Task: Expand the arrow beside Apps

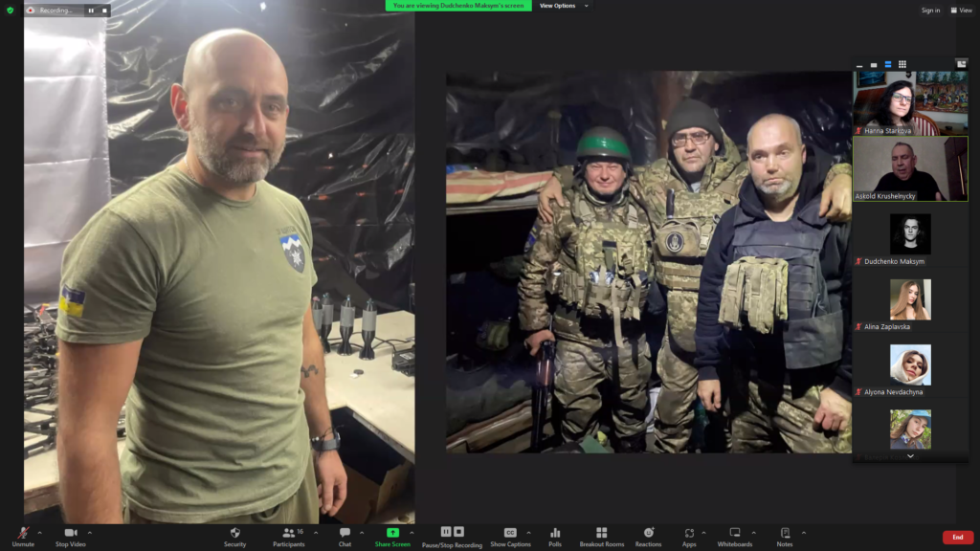Action: 703,533
